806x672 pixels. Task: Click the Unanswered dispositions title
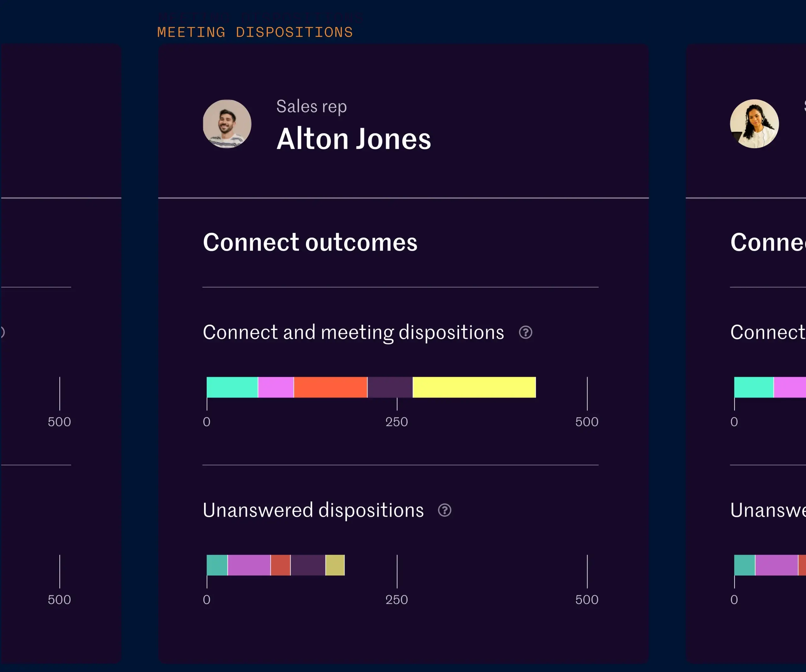[x=313, y=510]
